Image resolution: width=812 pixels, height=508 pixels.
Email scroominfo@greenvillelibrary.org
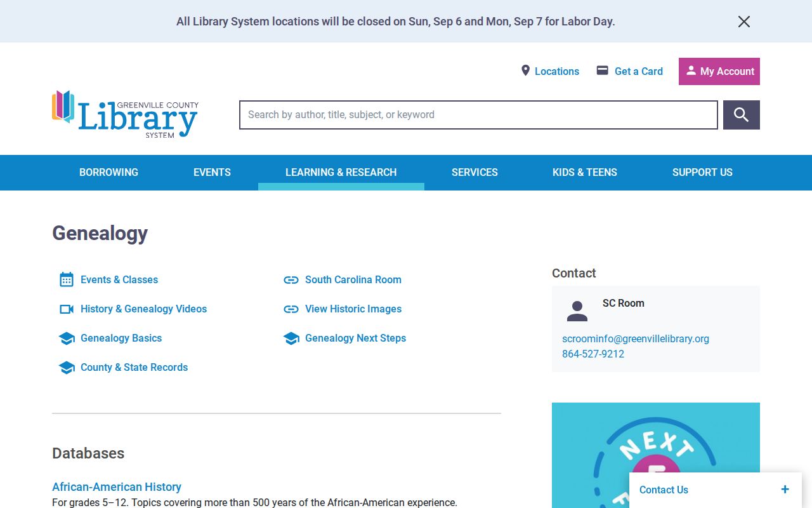point(636,338)
